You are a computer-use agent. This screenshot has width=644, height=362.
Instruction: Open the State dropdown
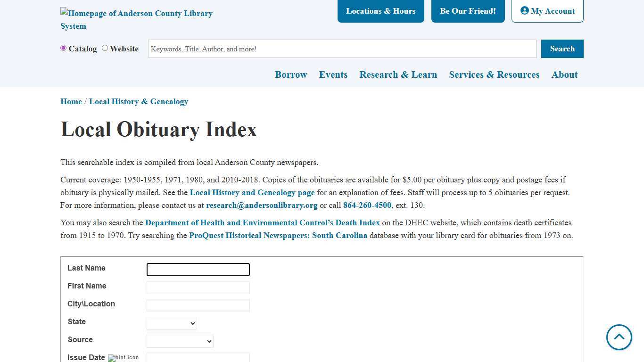pyautogui.click(x=172, y=323)
